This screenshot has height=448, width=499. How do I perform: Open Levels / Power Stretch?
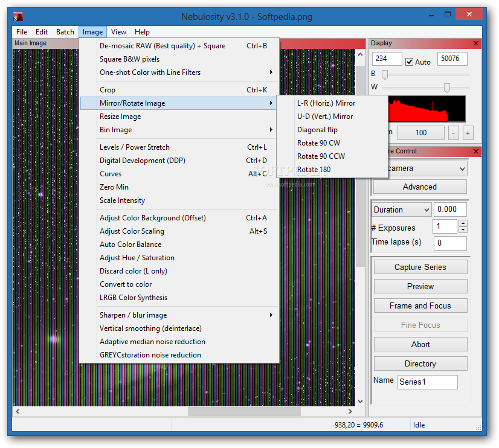(179, 147)
